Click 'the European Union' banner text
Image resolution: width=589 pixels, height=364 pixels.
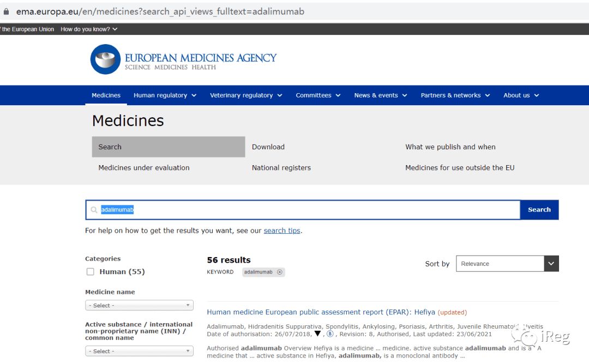[x=28, y=29]
